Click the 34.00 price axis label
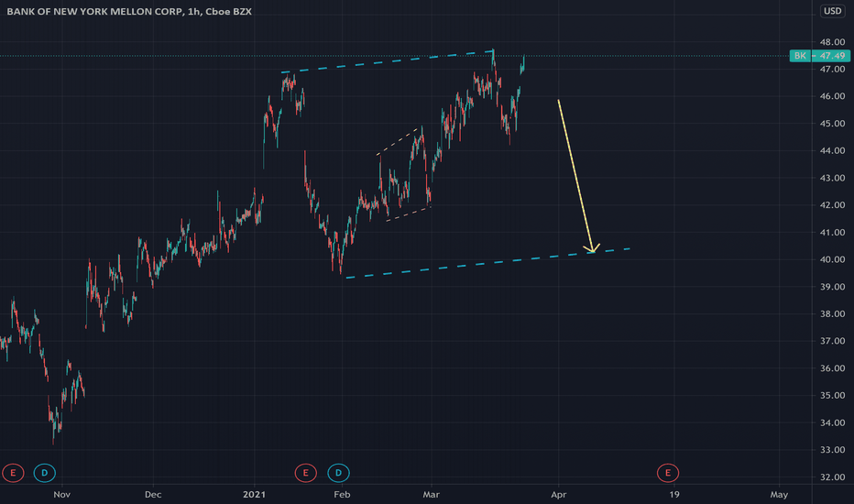 [832, 422]
